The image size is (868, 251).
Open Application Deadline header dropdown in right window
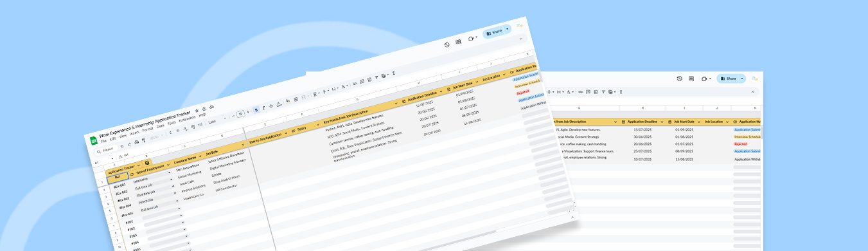[662, 122]
